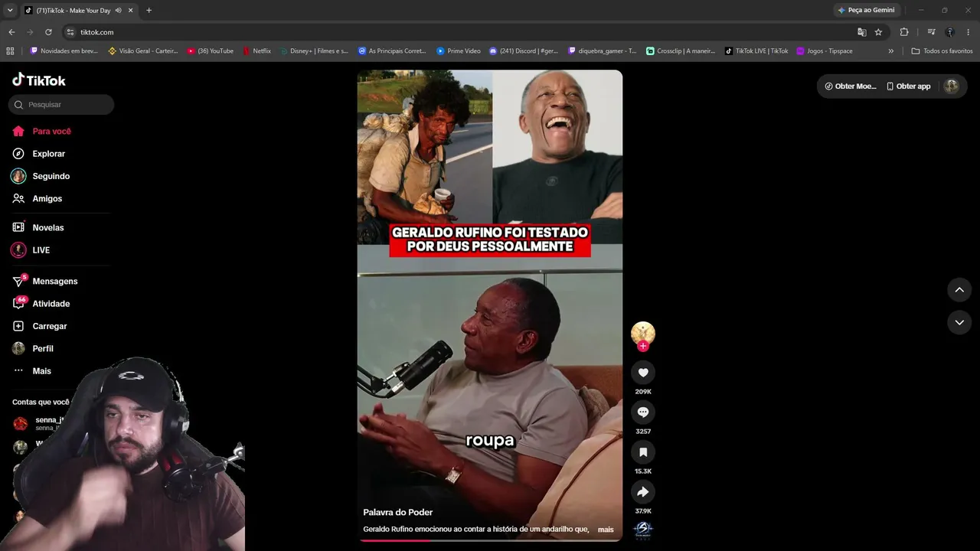Expand the Mais menu
Screen dimensions: 980x551
click(32, 371)
